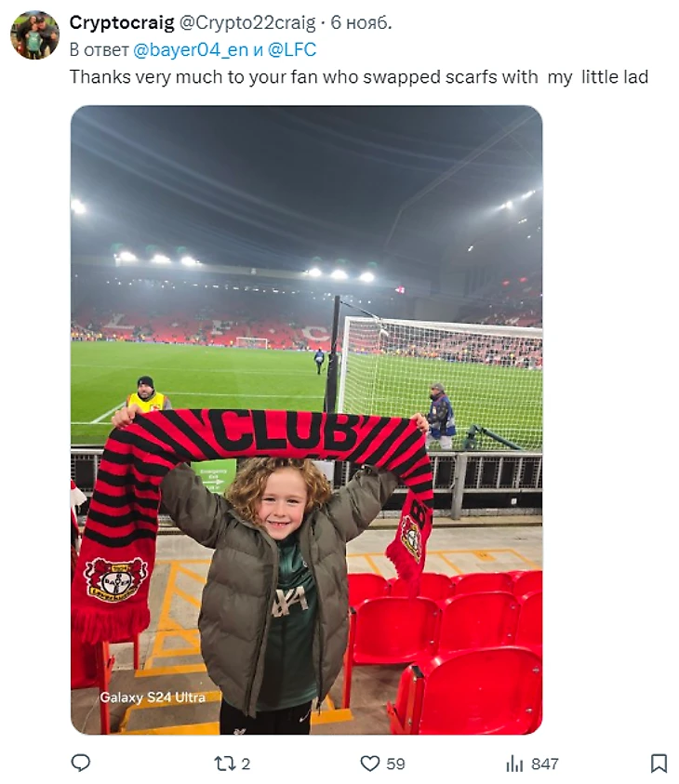
Task: Click the retweet count number 2
Action: (x=246, y=764)
